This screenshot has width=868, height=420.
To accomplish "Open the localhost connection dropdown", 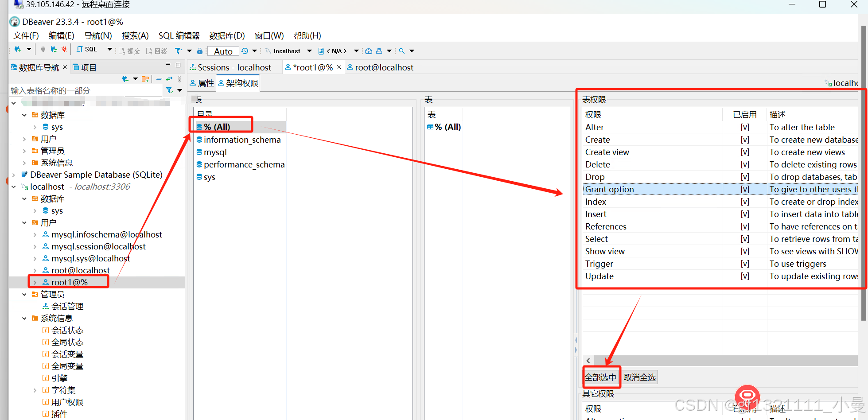I will point(309,51).
